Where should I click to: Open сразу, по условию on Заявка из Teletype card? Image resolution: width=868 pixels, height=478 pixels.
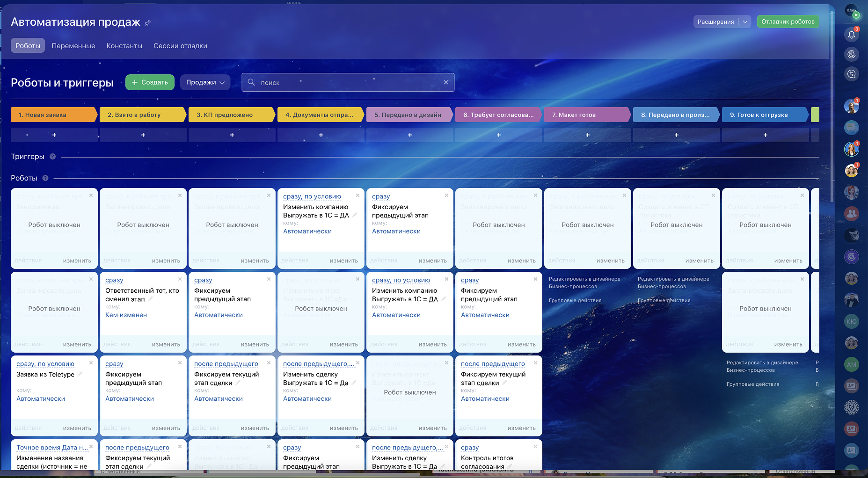pyautogui.click(x=45, y=364)
